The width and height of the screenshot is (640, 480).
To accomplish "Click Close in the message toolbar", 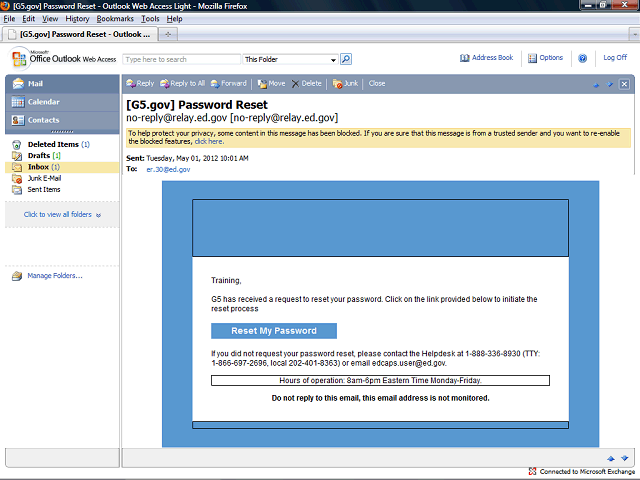I will (x=377, y=84).
